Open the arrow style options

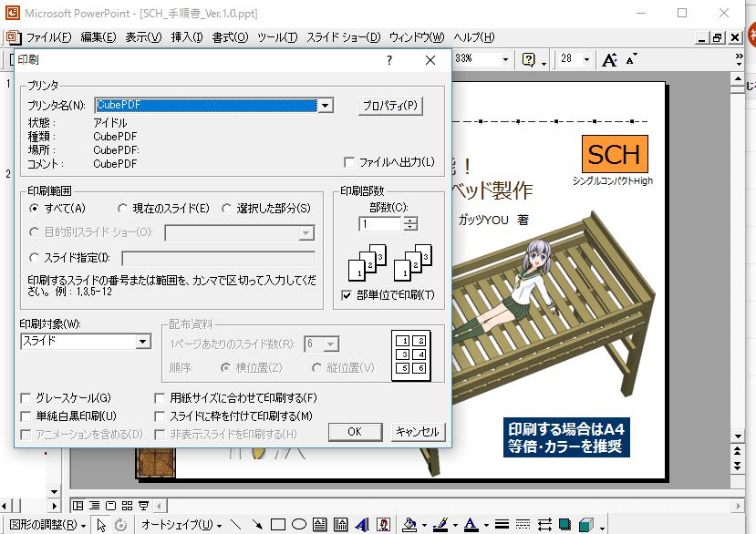pyautogui.click(x=544, y=524)
